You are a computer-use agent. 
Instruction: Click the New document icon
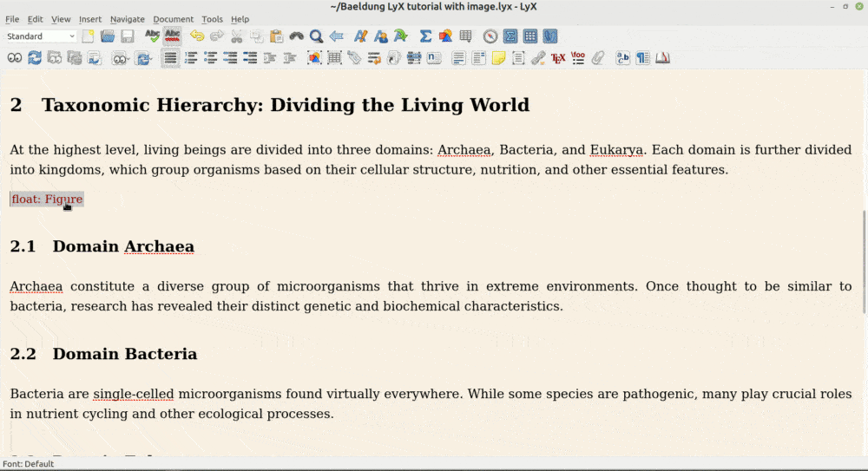click(88, 36)
